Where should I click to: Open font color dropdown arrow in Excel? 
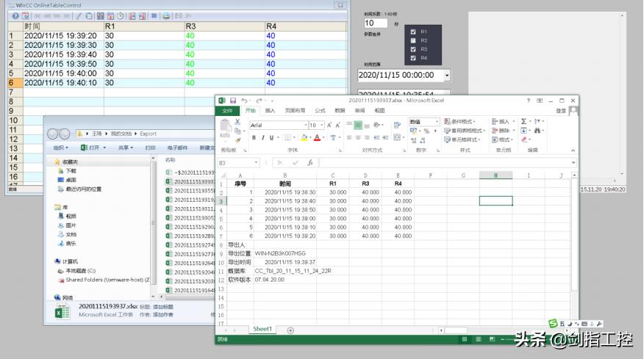323,137
